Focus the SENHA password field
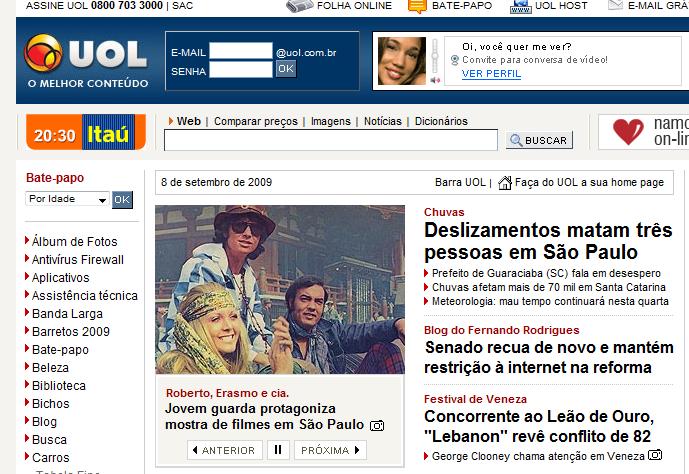Image resolution: width=689 pixels, height=474 pixels. pyautogui.click(x=241, y=69)
